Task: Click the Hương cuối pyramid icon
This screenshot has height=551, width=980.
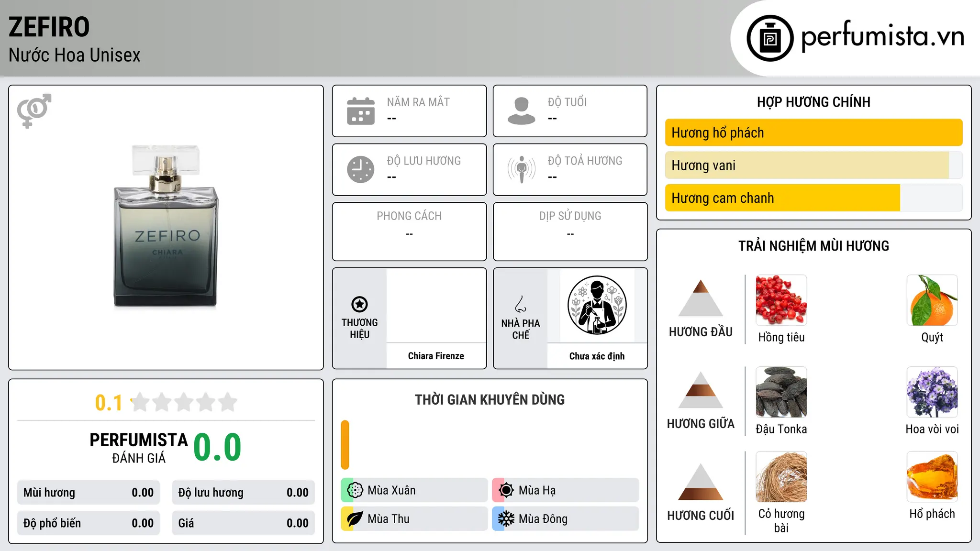Action: [x=701, y=482]
